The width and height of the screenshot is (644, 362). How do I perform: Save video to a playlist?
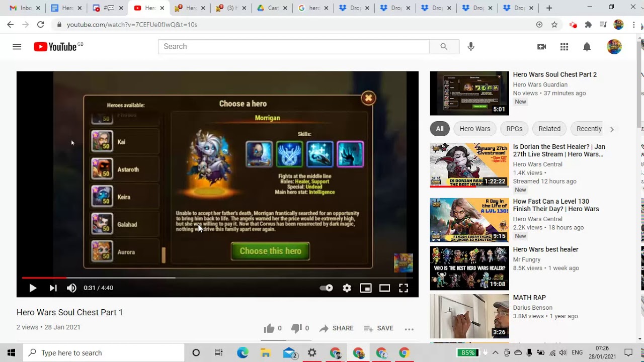point(378,328)
